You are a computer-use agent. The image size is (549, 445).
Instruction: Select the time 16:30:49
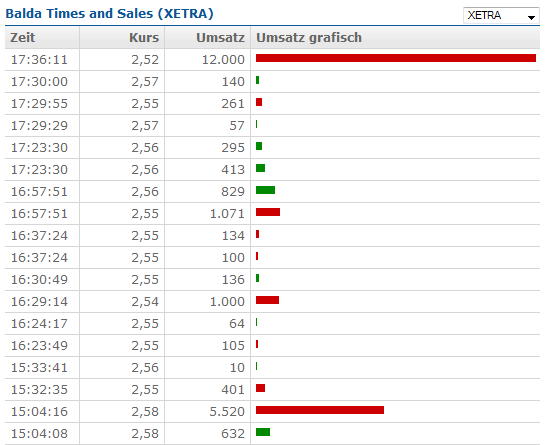[39, 280]
